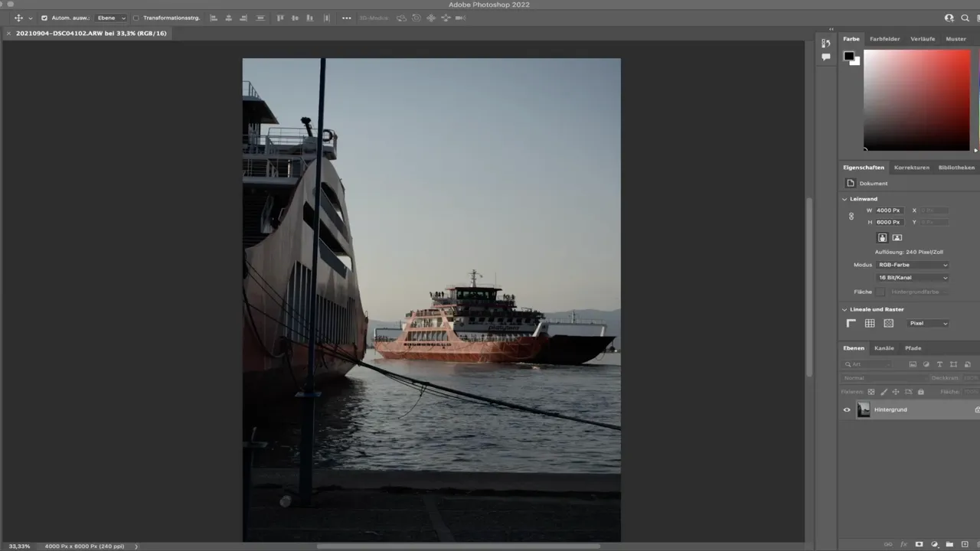The height and width of the screenshot is (551, 980).
Task: Open the Korrekturen tab
Action: point(911,168)
